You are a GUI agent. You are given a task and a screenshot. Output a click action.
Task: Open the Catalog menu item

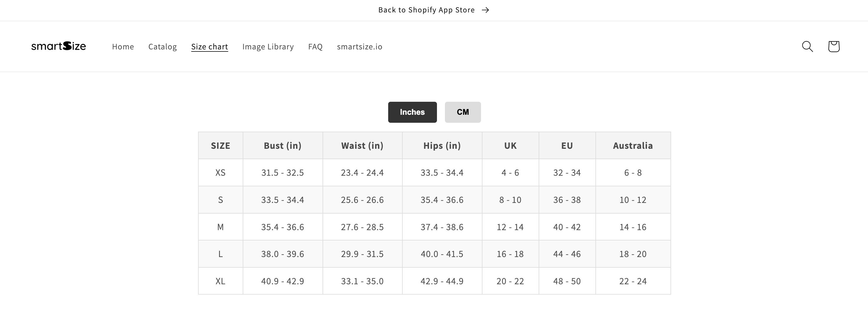tap(162, 46)
